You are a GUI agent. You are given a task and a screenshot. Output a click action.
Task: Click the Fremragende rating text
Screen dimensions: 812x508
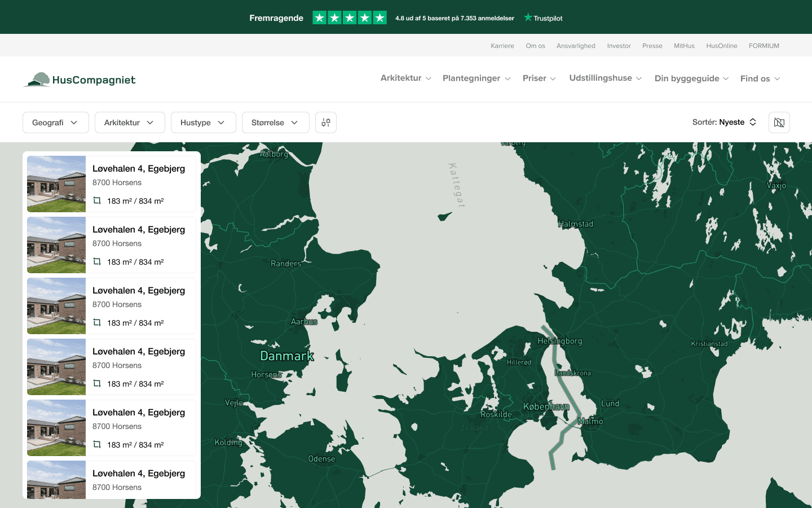(276, 18)
